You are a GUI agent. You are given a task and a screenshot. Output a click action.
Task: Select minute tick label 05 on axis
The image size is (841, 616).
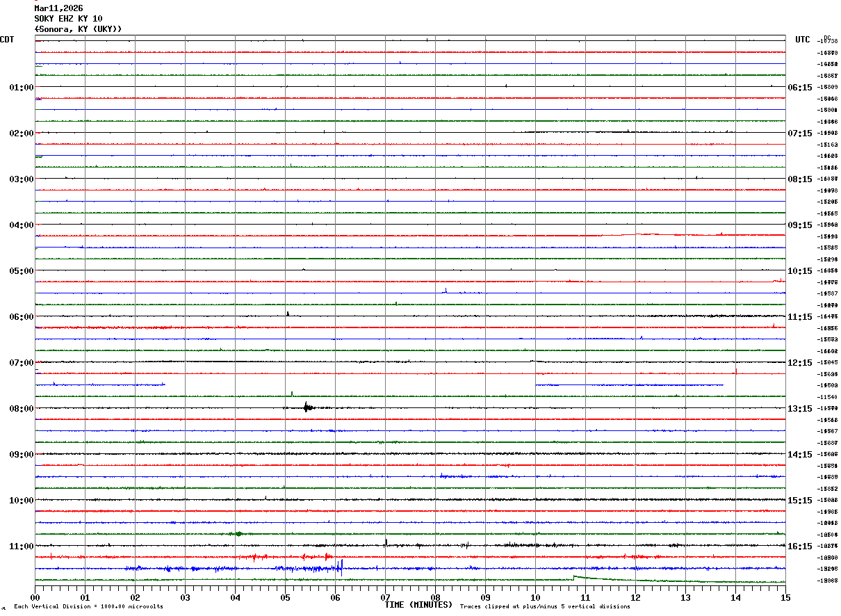(285, 597)
